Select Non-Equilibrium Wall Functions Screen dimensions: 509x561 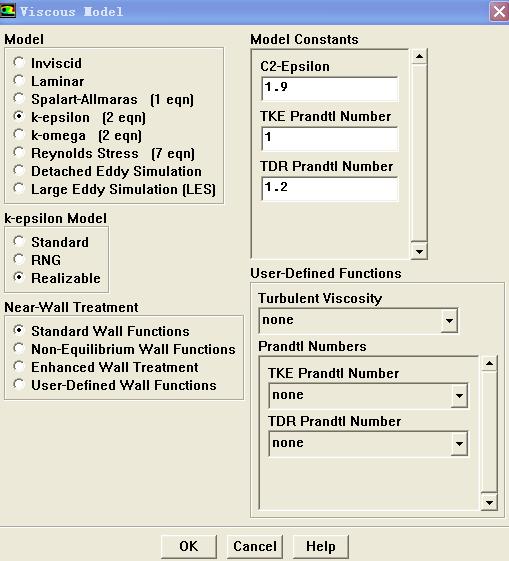pos(19,348)
